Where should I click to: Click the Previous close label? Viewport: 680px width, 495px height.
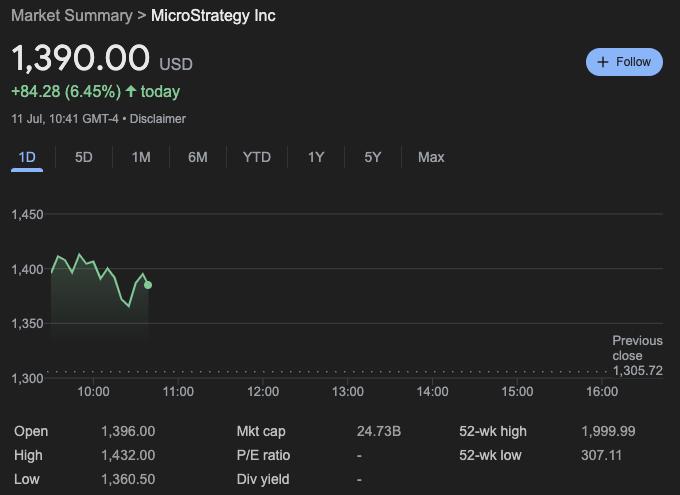(637, 348)
